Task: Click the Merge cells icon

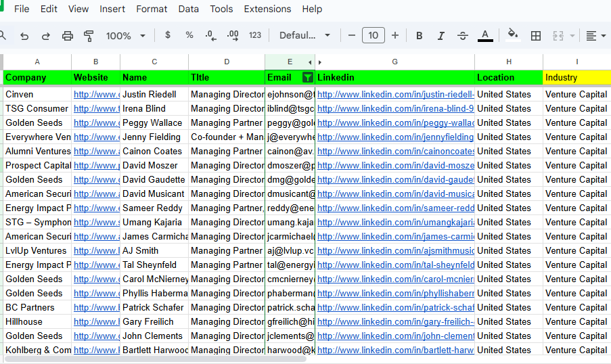Action: click(558, 36)
